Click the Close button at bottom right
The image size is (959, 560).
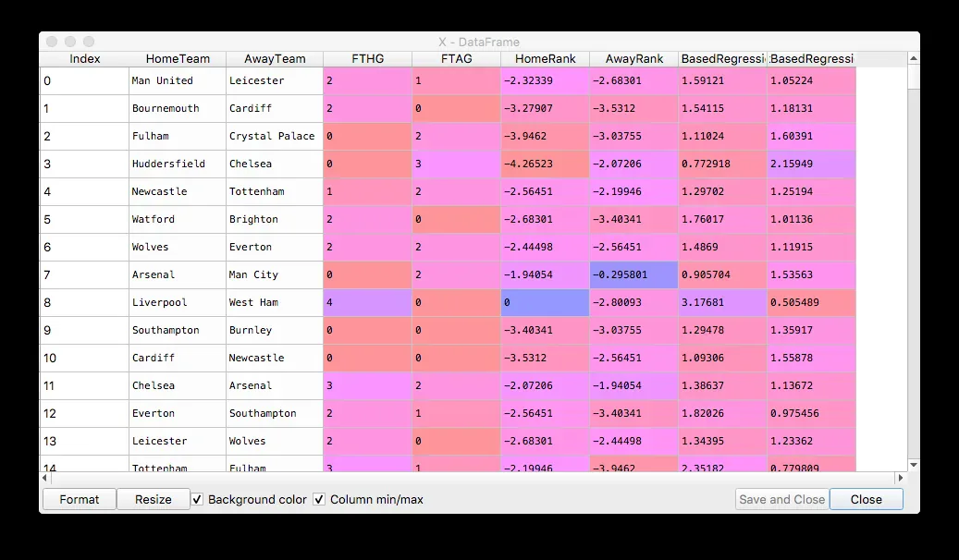point(866,500)
